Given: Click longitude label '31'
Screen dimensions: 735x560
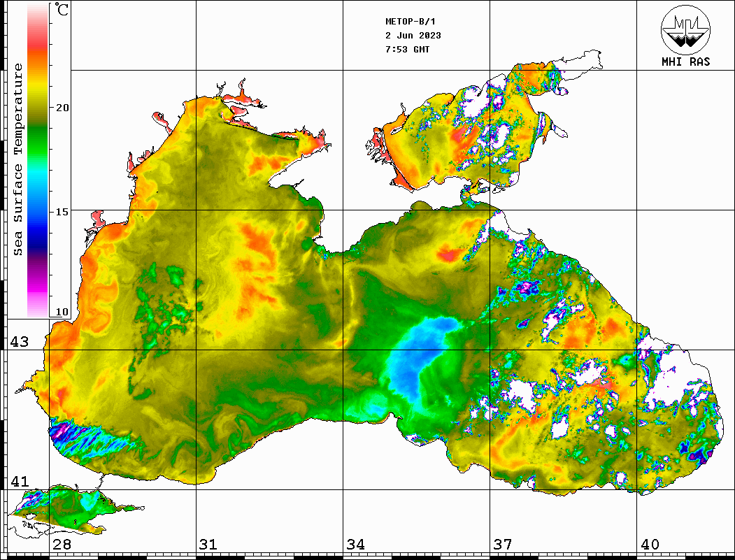Looking at the screenshot, I should (x=208, y=544).
